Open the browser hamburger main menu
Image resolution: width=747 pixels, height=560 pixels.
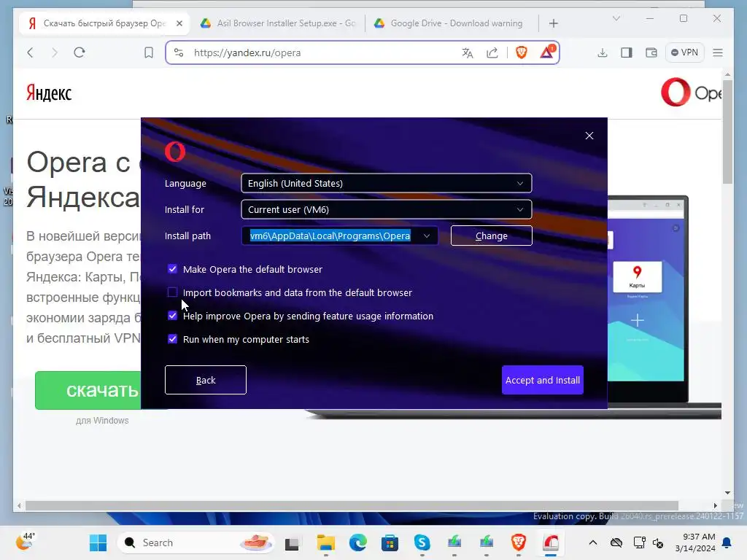pos(718,52)
